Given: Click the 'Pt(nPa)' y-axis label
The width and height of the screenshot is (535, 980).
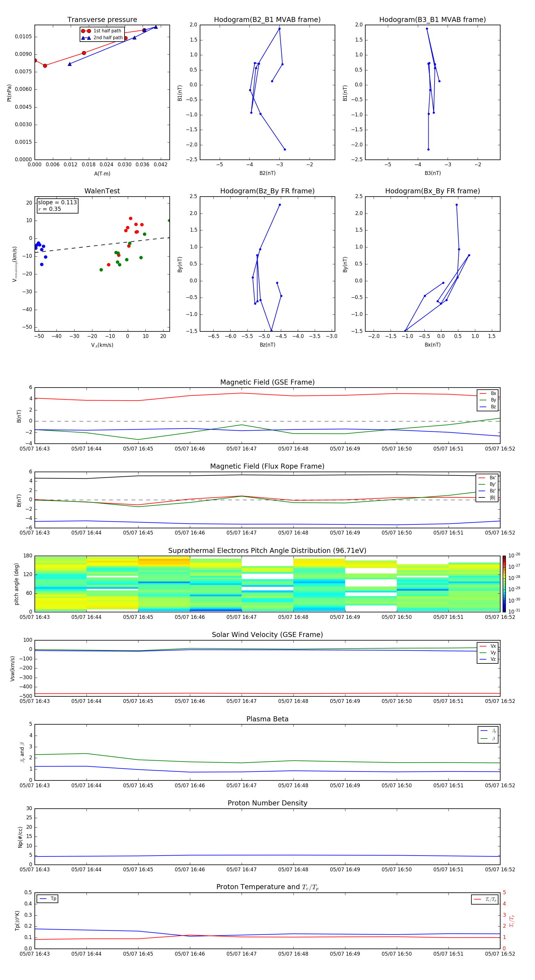Looking at the screenshot, I should 9,92.
